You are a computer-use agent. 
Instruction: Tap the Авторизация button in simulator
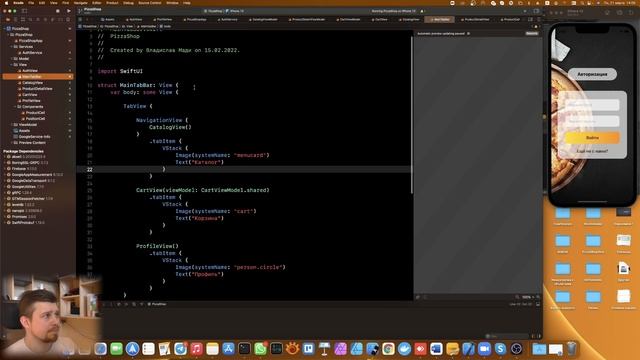592,74
